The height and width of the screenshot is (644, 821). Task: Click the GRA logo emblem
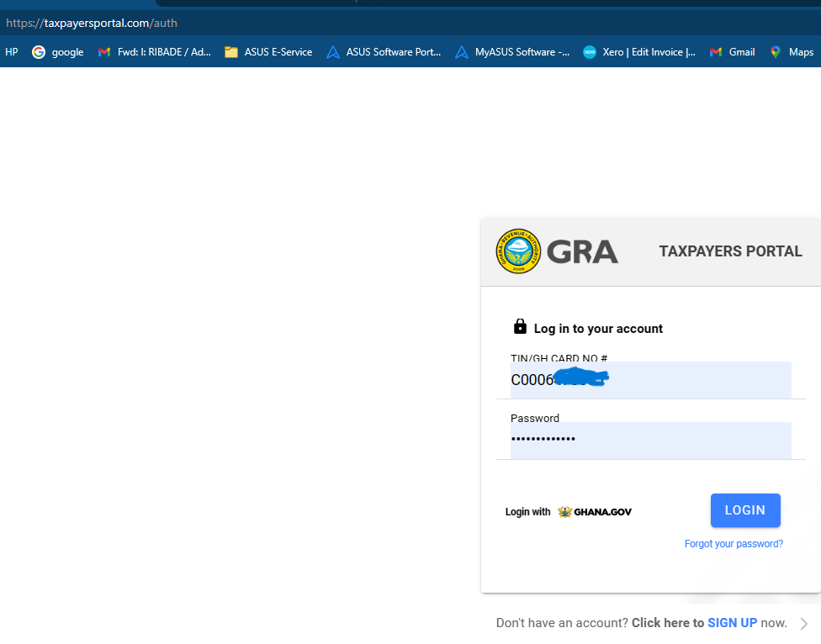(x=518, y=251)
